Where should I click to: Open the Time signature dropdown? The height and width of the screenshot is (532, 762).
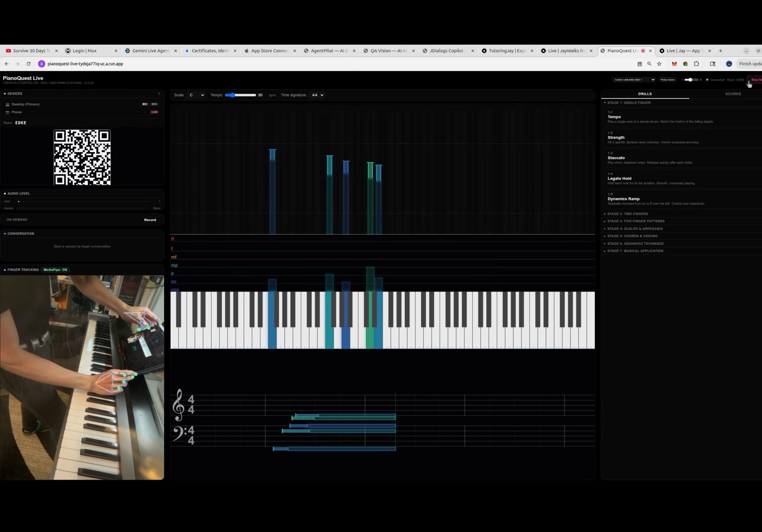click(317, 95)
